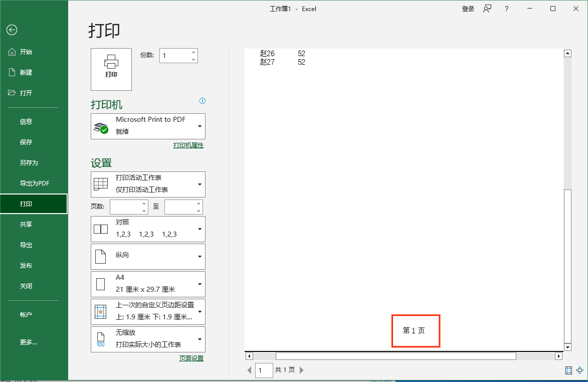
Task: Click the feedback icon beside 登录
Action: click(487, 9)
